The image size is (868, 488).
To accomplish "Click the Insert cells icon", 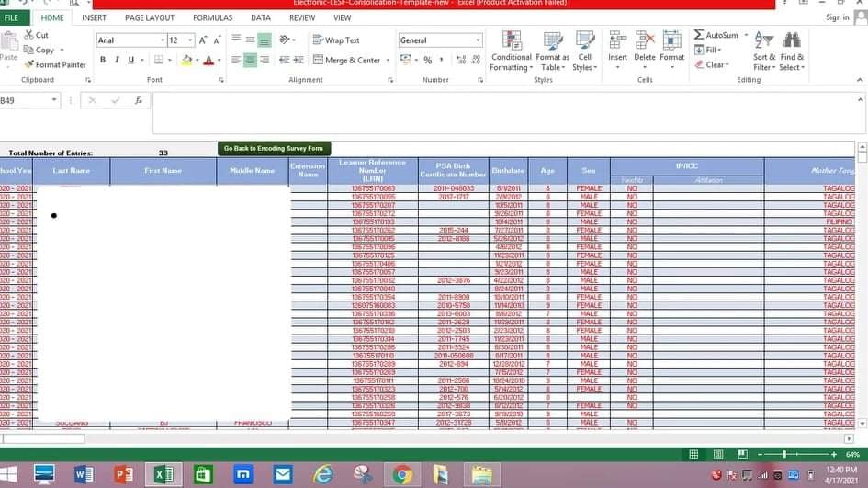I will (618, 41).
